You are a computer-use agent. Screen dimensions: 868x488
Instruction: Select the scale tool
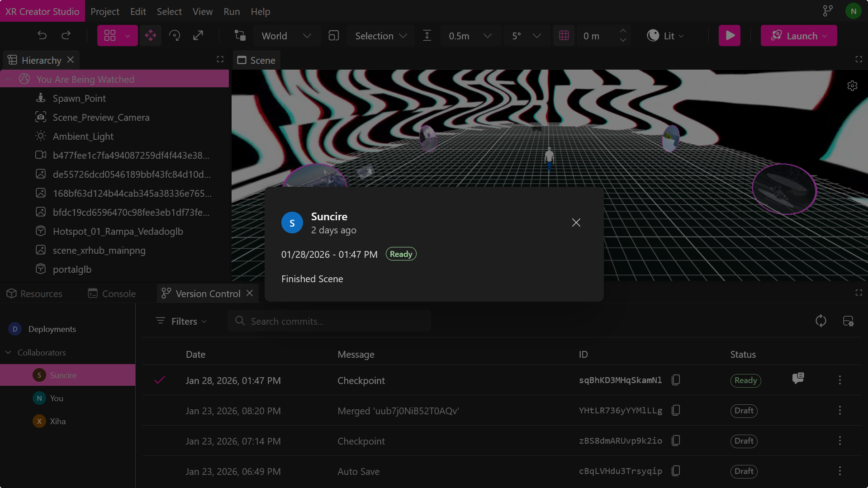198,35
